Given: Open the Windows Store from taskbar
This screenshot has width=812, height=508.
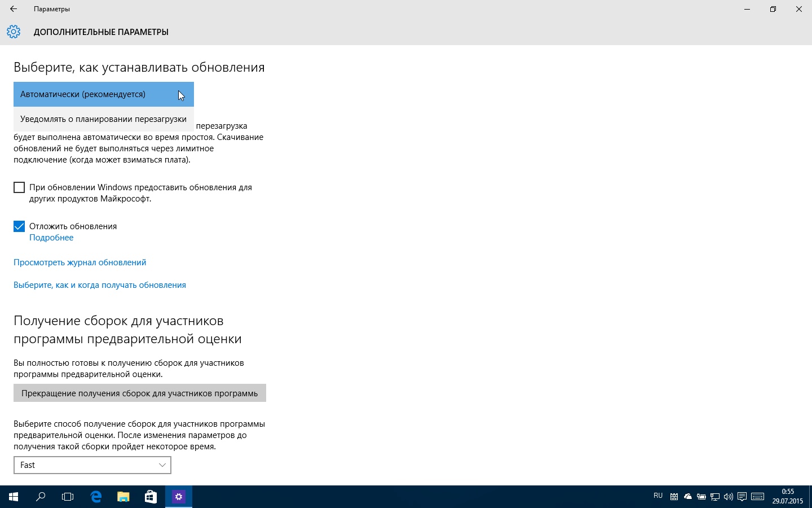Looking at the screenshot, I should (x=151, y=497).
